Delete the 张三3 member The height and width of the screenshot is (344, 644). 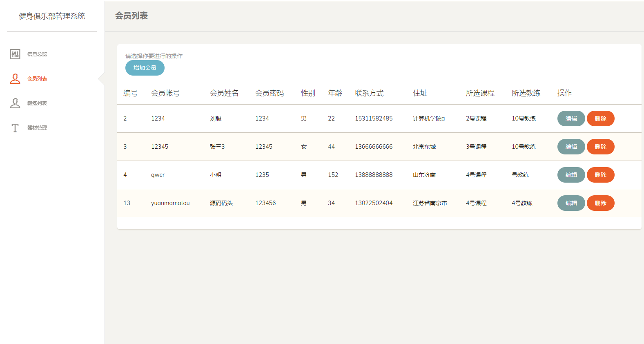pos(600,147)
